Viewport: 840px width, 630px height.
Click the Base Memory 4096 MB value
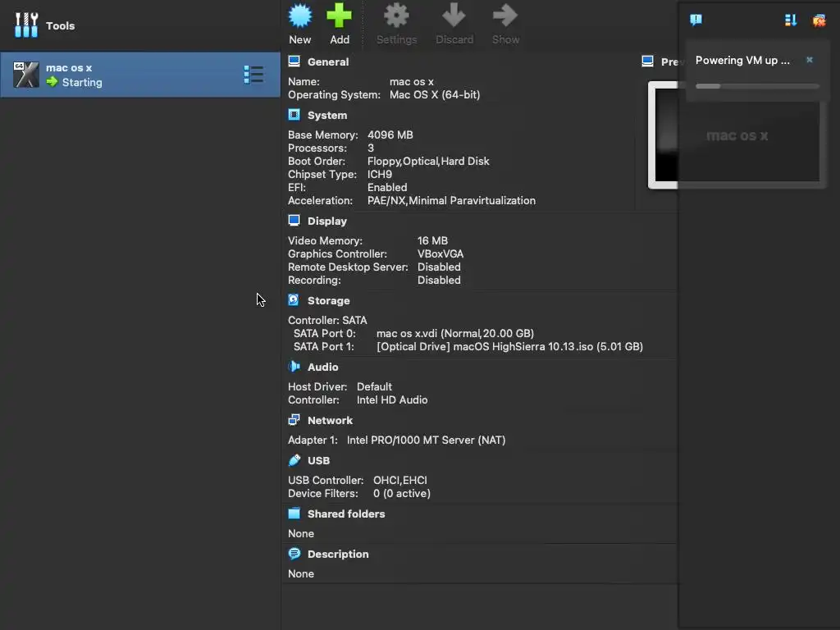(390, 135)
